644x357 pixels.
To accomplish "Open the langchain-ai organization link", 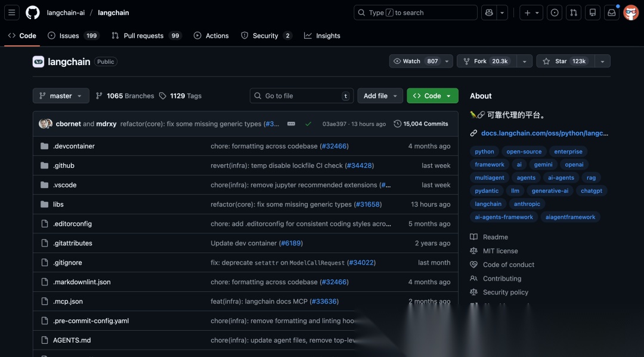I will point(66,13).
